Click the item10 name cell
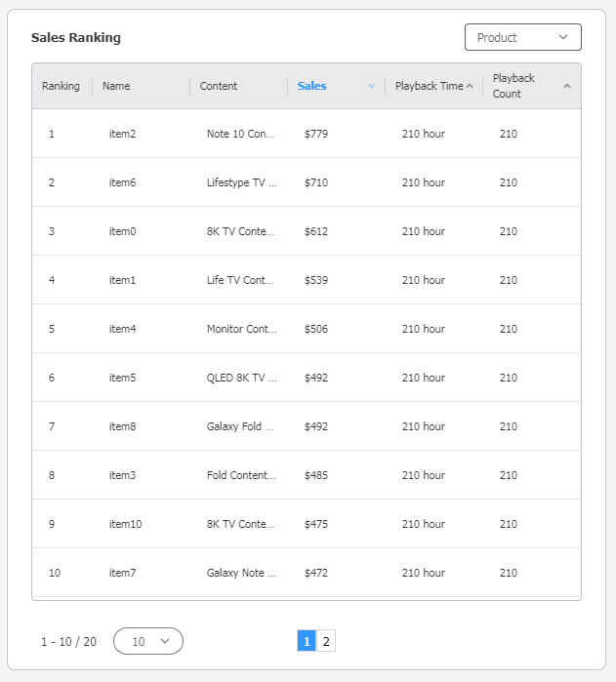This screenshot has height=682, width=616. point(125,524)
